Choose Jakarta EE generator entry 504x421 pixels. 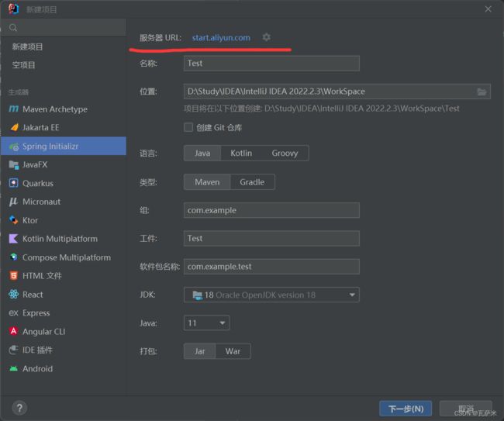64,128
